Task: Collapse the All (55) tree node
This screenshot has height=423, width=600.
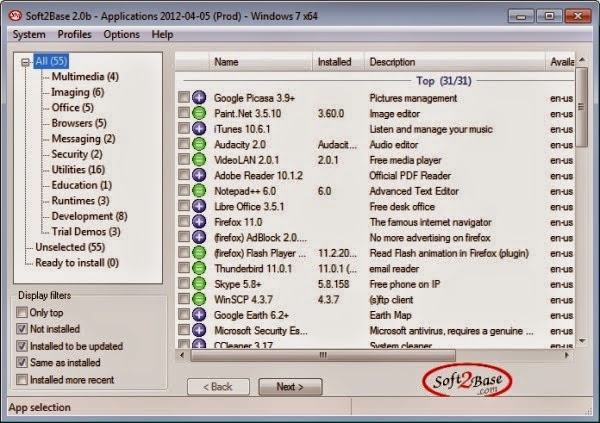Action: 25,62
